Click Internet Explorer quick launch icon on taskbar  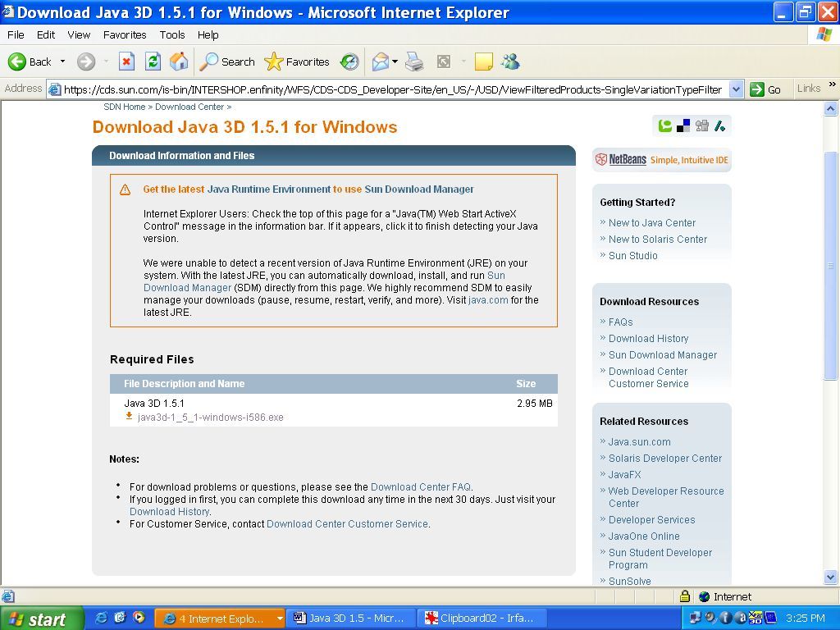101,618
